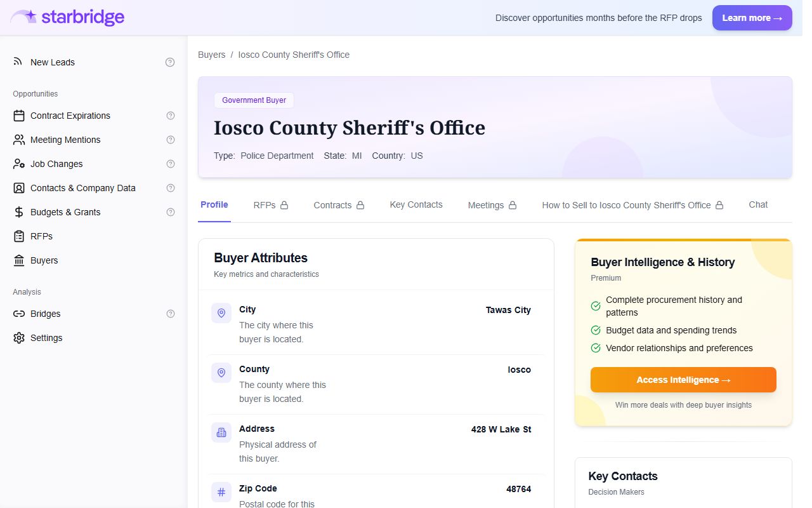The image size is (812, 508).
Task: Click the City location pin icon
Action: click(221, 313)
